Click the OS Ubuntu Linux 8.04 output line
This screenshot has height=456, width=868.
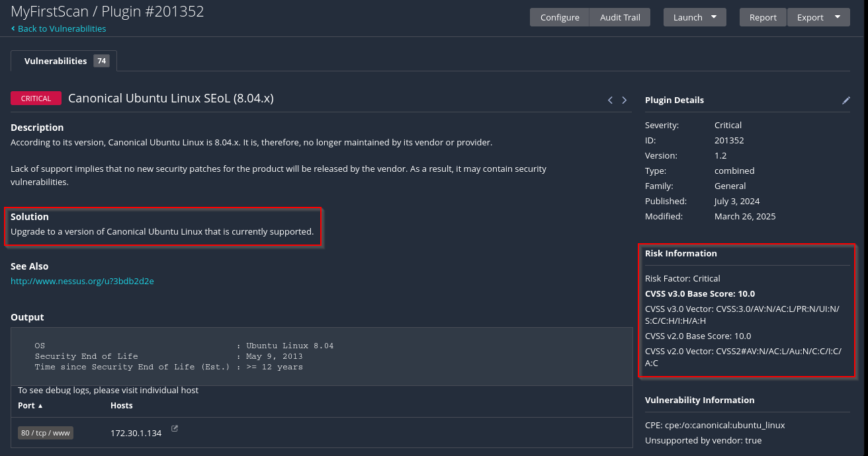point(184,346)
